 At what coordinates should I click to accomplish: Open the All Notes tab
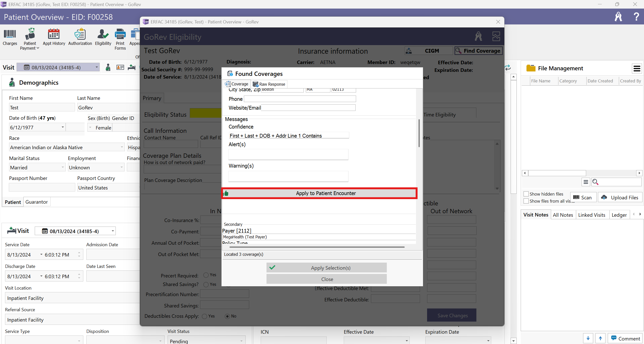coord(563,215)
